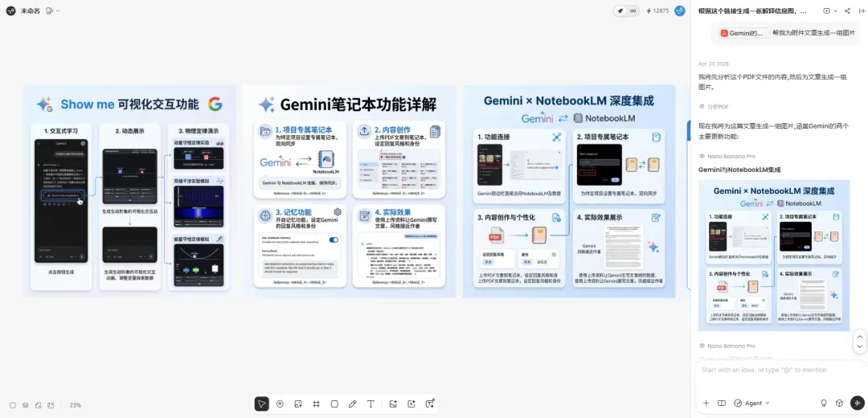Rename the project title 未命名
Image resolution: width=868 pixels, height=418 pixels.
31,10
